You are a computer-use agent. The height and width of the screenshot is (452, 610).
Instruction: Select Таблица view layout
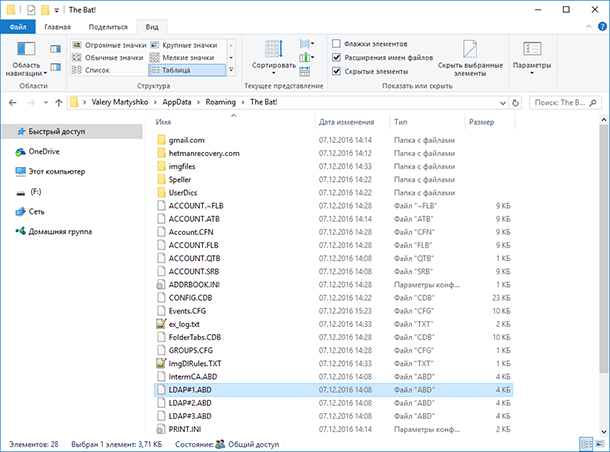pos(187,70)
